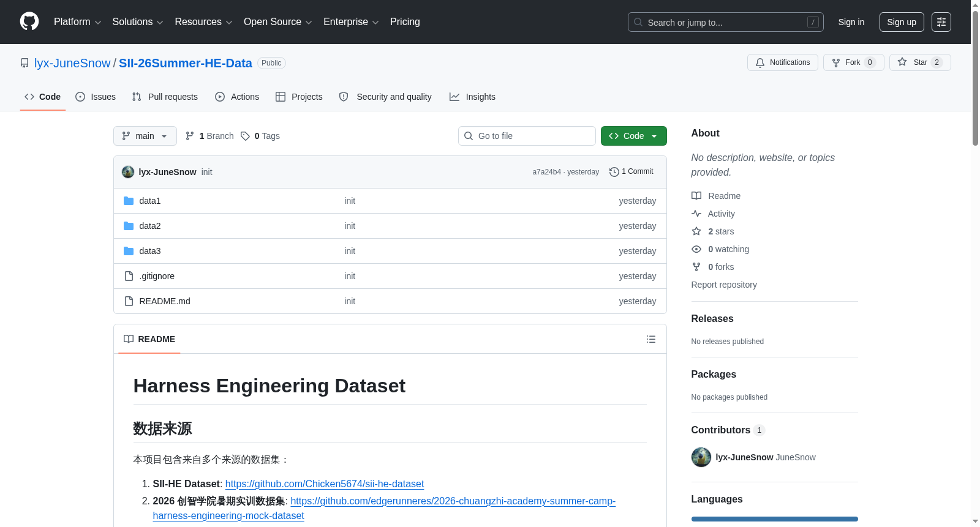View the 1 Commit history link
This screenshot has height=527, width=980.
point(631,172)
